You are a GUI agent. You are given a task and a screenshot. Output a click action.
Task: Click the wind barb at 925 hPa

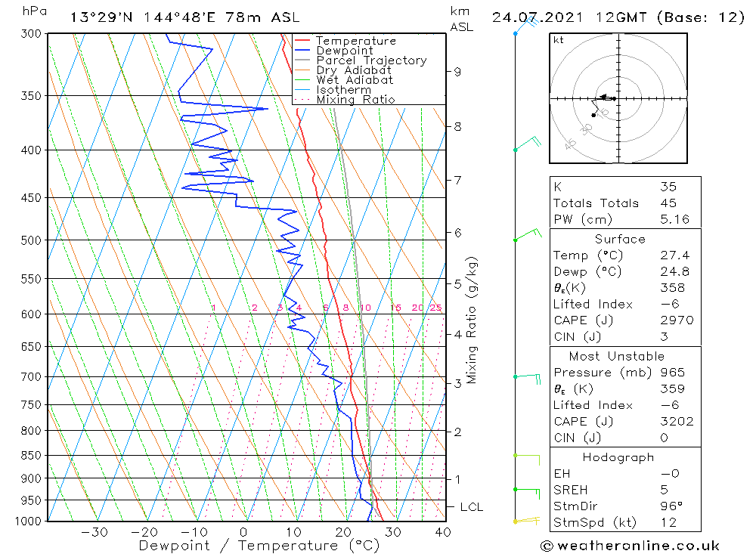[526, 493]
